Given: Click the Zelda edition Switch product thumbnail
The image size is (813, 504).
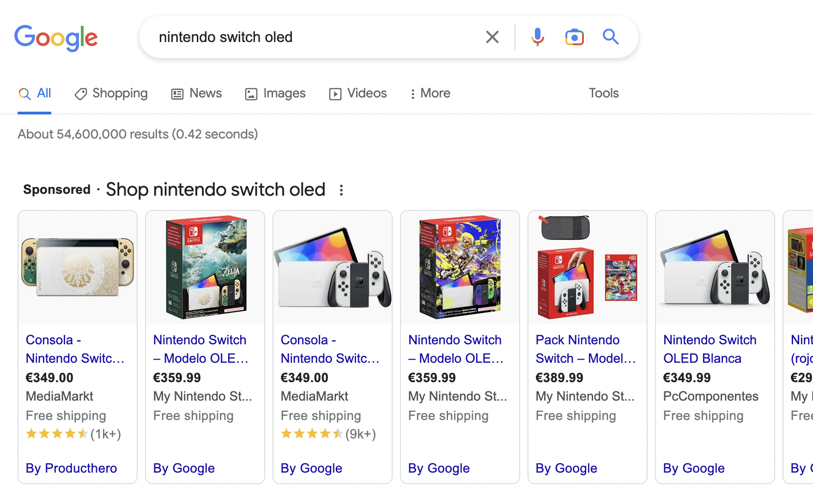Looking at the screenshot, I should pyautogui.click(x=205, y=267).
